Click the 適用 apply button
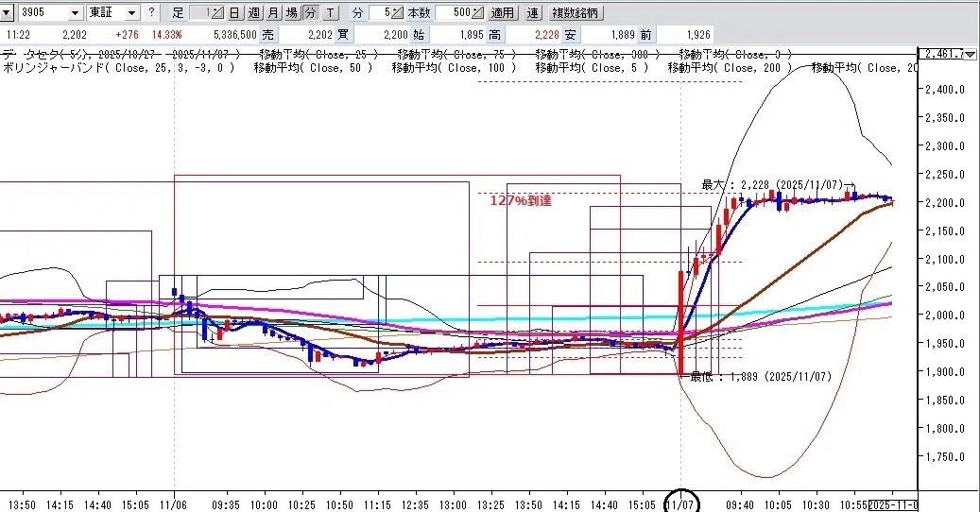980x512 pixels. pos(503,12)
